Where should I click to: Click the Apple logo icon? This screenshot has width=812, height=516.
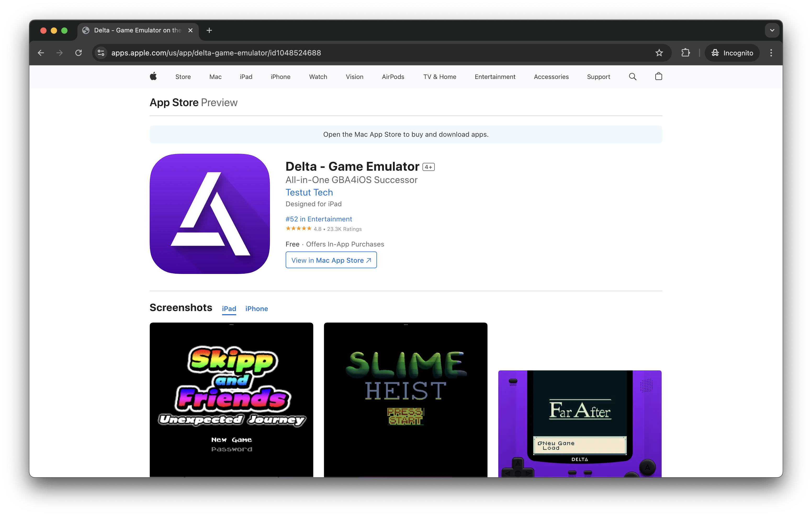click(153, 77)
